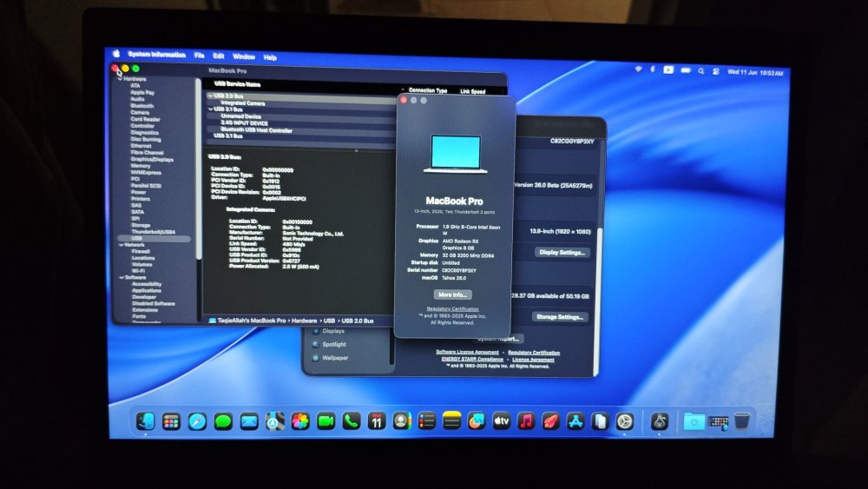Open the Phone app in the Dock
The height and width of the screenshot is (489, 868).
(352, 422)
